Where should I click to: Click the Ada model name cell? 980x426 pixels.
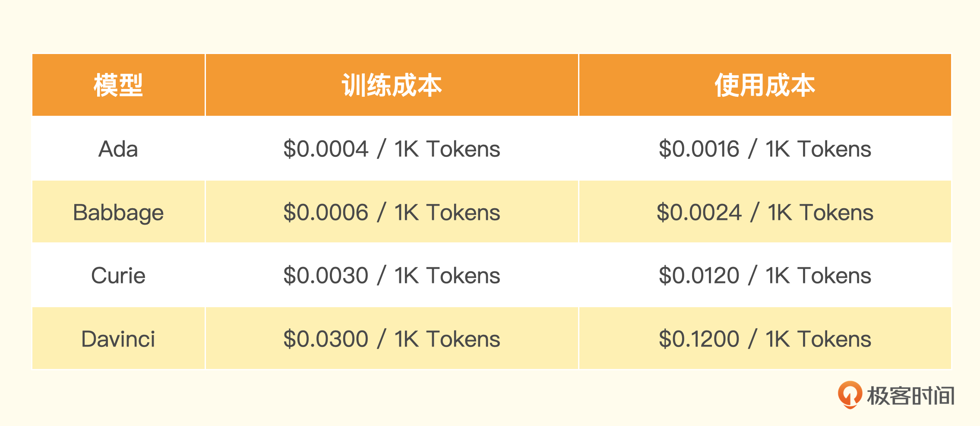pos(118,149)
